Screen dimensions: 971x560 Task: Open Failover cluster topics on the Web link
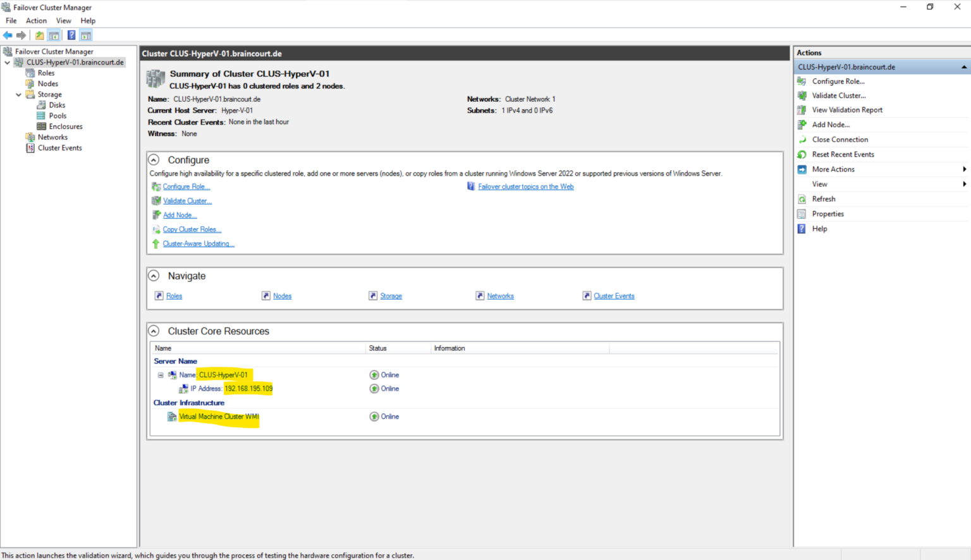pyautogui.click(x=525, y=186)
